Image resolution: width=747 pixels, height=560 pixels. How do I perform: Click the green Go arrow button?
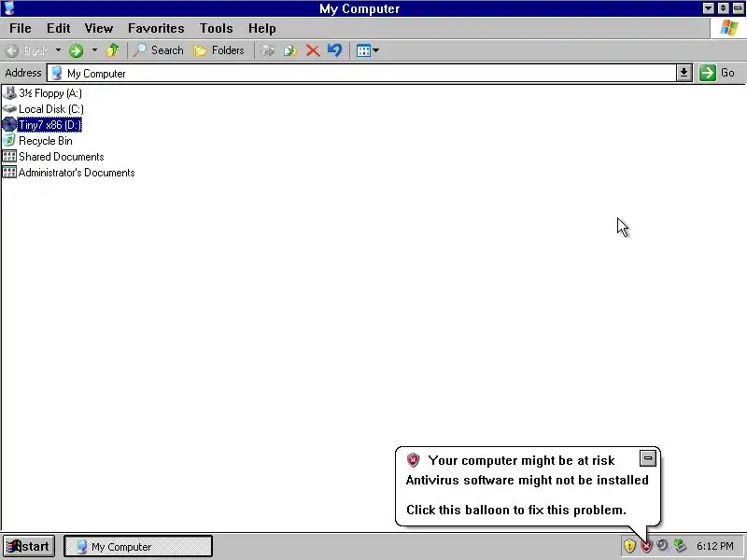pyautogui.click(x=708, y=73)
